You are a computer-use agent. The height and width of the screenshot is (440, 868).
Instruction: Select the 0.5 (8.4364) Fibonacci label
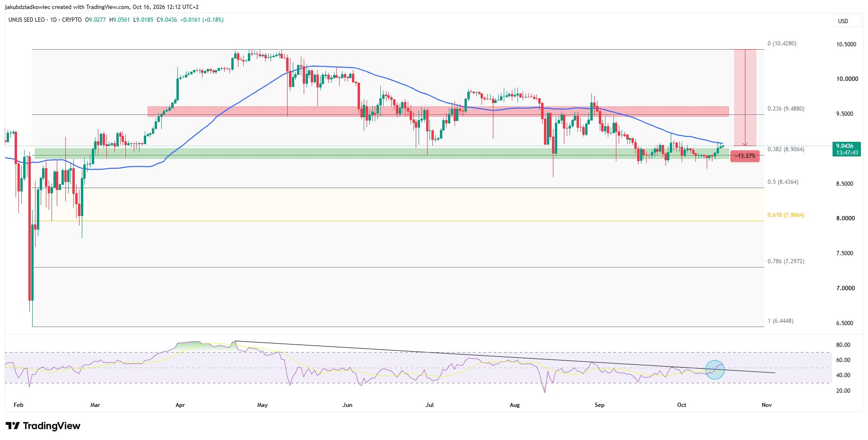click(x=783, y=182)
